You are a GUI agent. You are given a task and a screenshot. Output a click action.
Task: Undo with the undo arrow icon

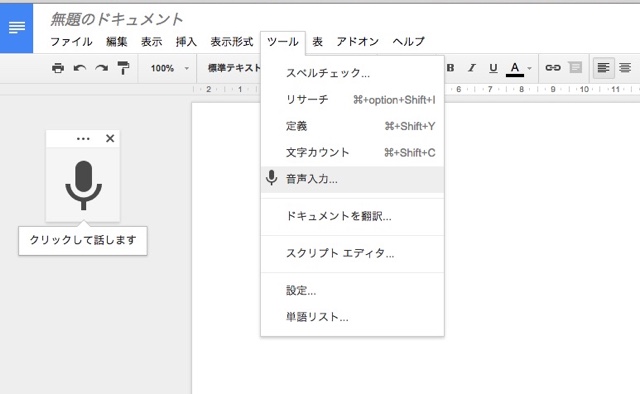tap(80, 68)
